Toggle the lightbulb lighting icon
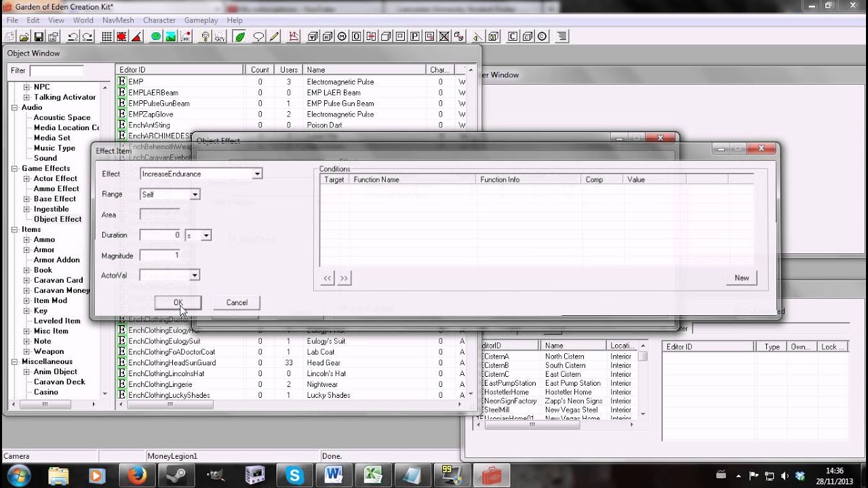This screenshot has height=488, width=868. [x=205, y=37]
